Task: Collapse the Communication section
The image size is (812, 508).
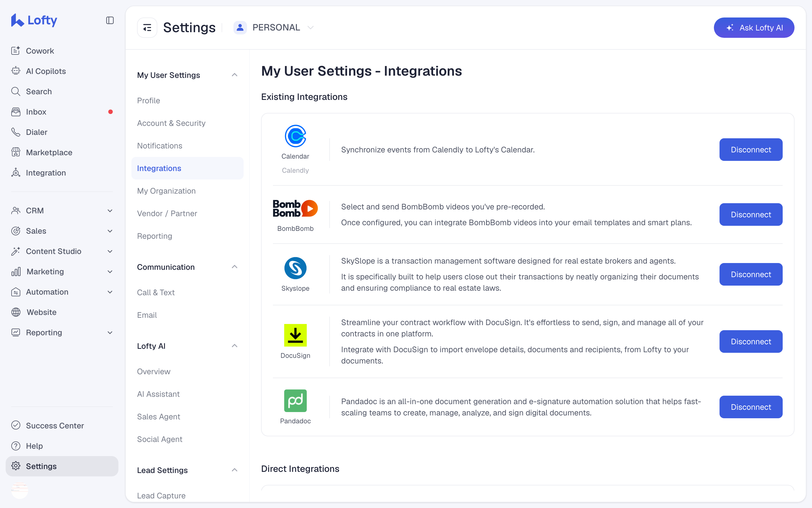Action: [x=235, y=267]
